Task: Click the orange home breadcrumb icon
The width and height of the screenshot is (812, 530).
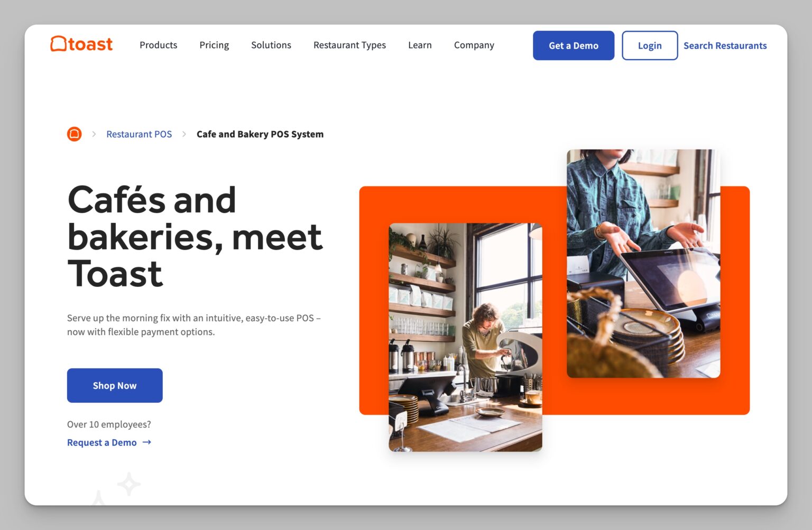Action: (x=75, y=134)
